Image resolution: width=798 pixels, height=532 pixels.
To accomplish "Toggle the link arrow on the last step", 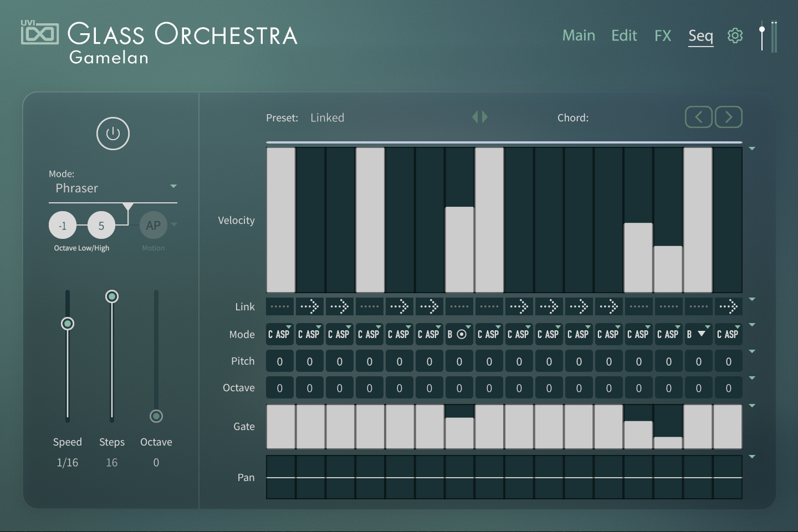I will pyautogui.click(x=728, y=306).
